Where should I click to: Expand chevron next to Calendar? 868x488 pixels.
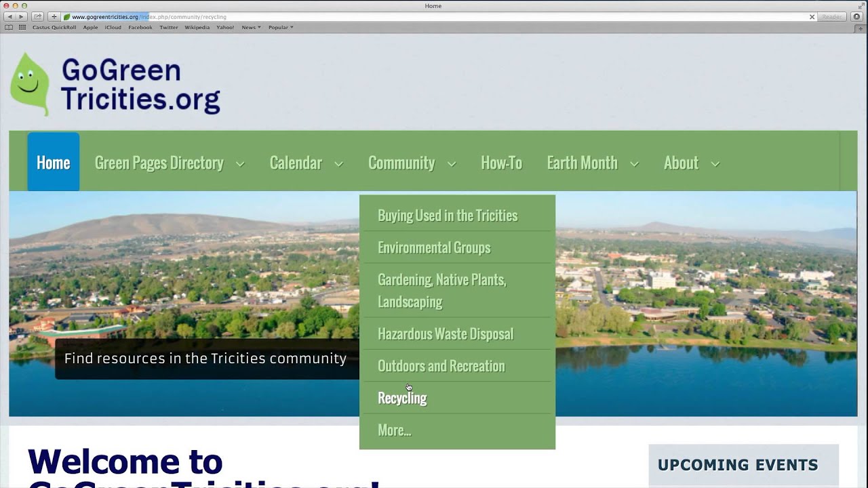[x=338, y=163]
